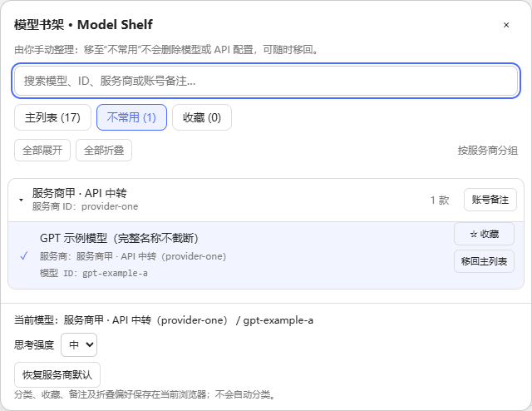The height and width of the screenshot is (411, 532).
Task: Click the 按服务商分组 label
Action: [x=488, y=151]
